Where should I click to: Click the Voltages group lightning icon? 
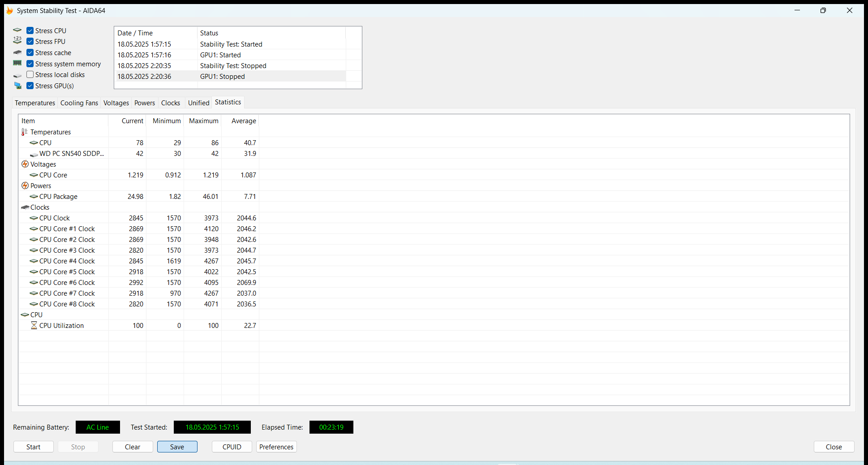25,164
